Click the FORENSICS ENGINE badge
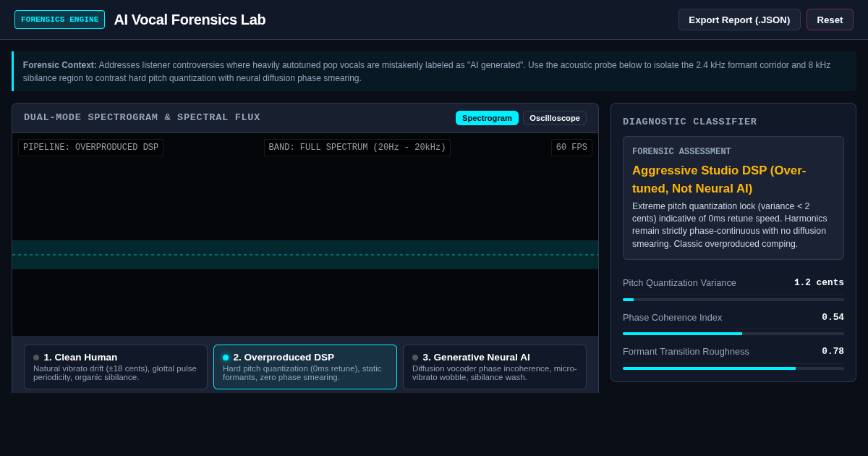Screen dimensions: 868x456 (59, 20)
